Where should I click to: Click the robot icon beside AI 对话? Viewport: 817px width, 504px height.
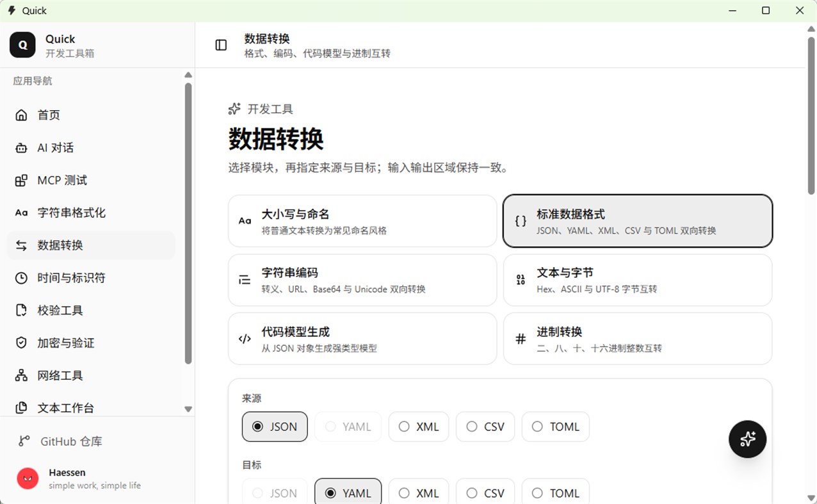pyautogui.click(x=21, y=148)
